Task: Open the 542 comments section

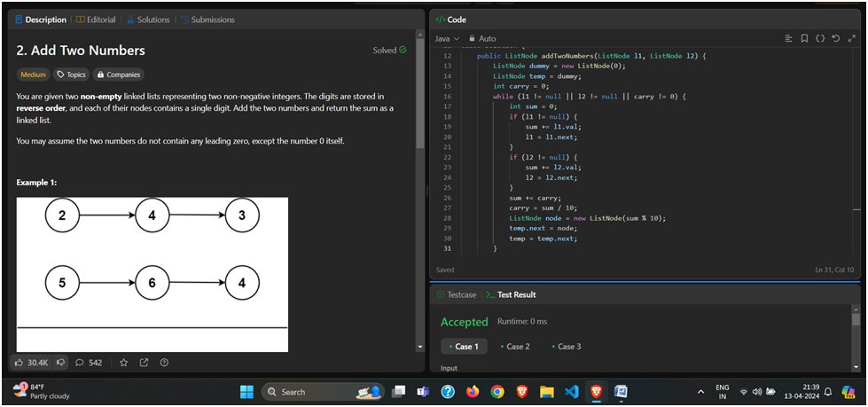Action: pyautogui.click(x=89, y=363)
